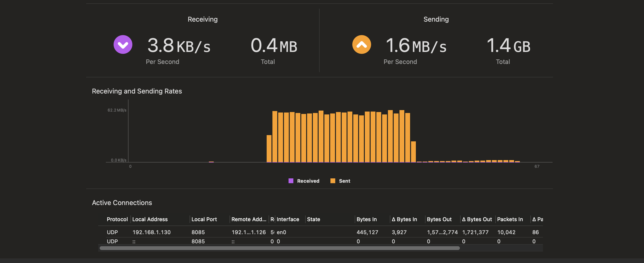The width and height of the screenshot is (644, 263).
Task: Select local address 192.168.1.130 cell
Action: (152, 232)
